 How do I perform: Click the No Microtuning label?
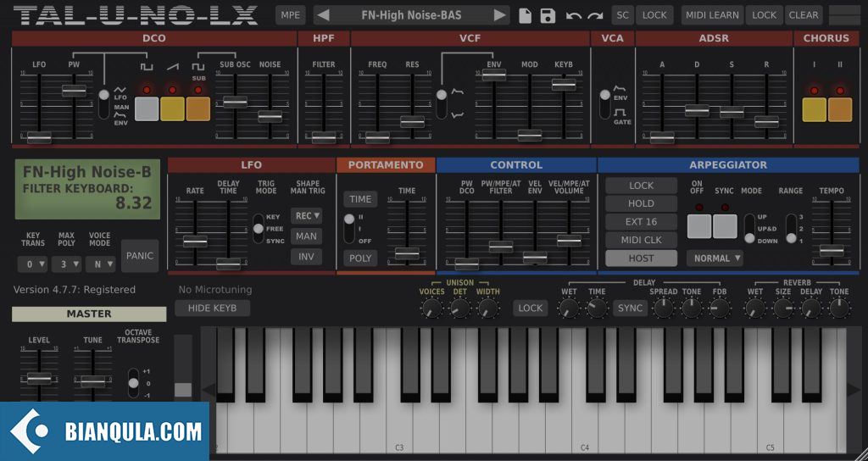coord(214,290)
